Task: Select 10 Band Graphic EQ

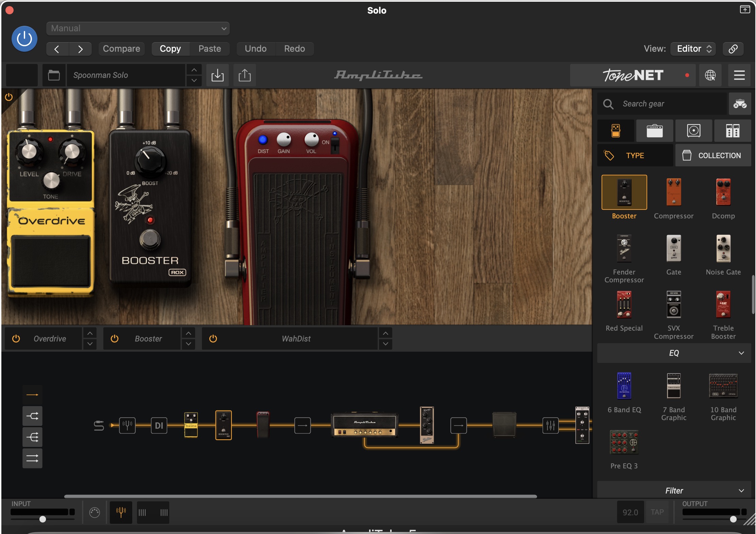Action: tap(723, 397)
